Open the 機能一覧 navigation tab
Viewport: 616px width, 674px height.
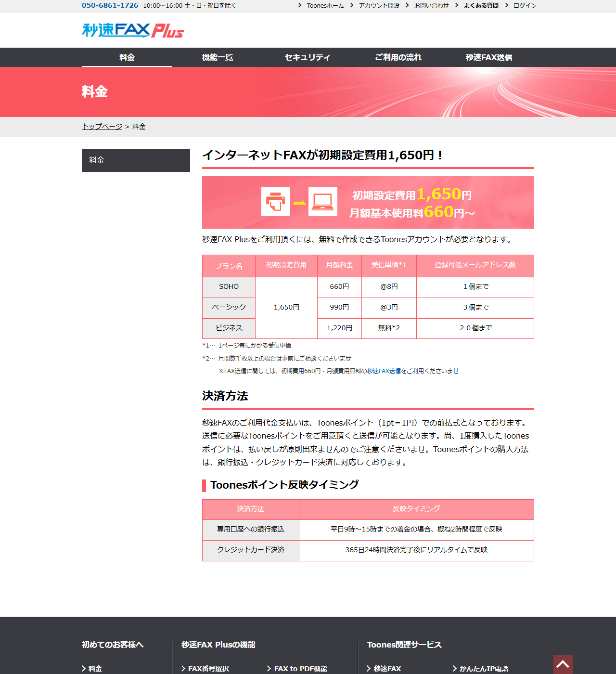(218, 57)
